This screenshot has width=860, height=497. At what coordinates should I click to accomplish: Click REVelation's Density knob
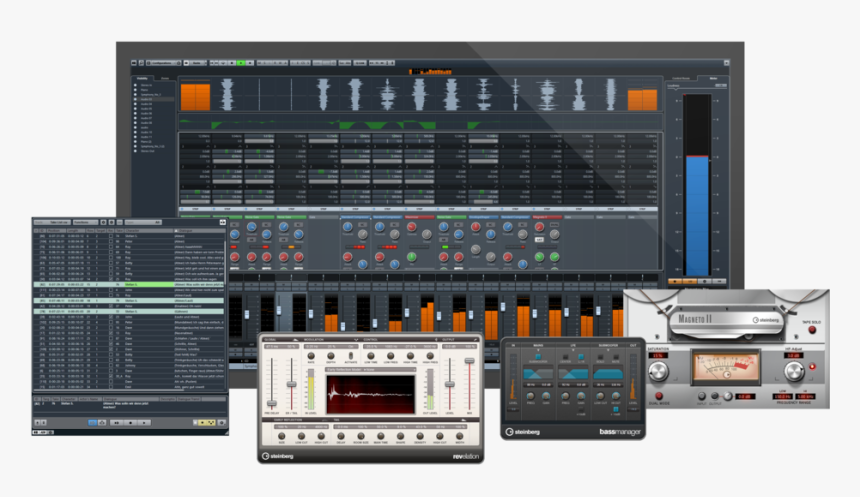click(420, 436)
